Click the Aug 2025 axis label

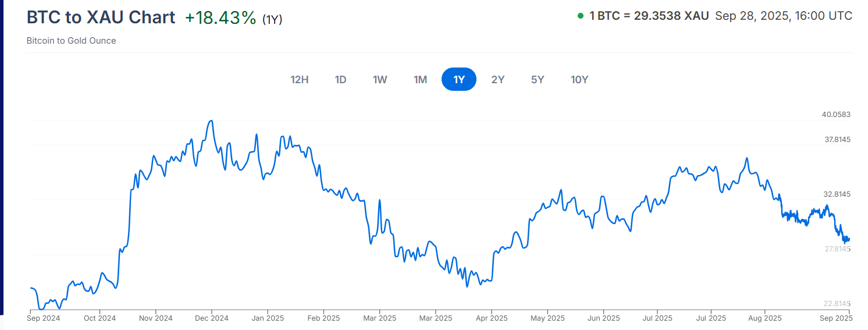click(x=764, y=318)
